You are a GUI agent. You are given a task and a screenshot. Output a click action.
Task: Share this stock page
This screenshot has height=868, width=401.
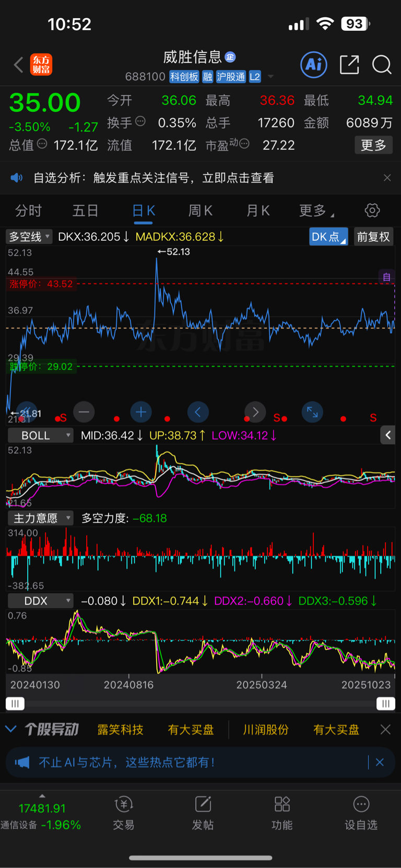coord(349,65)
